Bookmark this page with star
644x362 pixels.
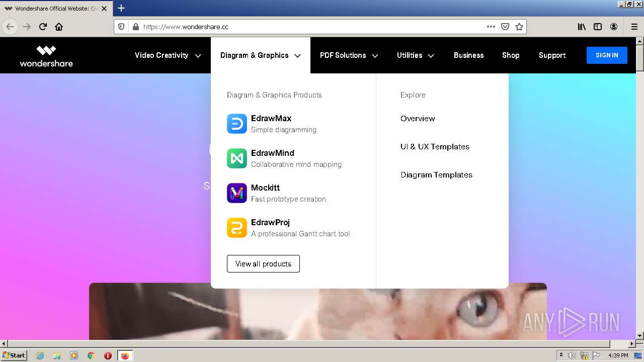pyautogui.click(x=519, y=27)
